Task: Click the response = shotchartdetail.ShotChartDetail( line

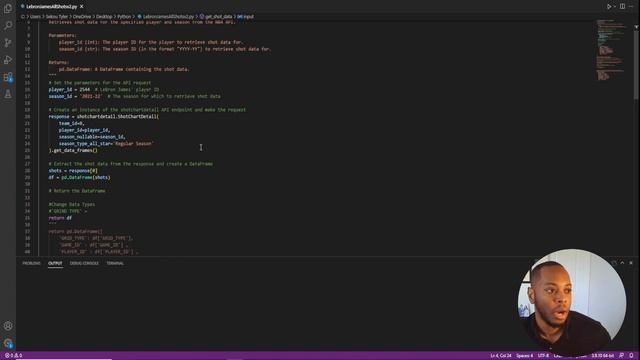Action: 104,116
